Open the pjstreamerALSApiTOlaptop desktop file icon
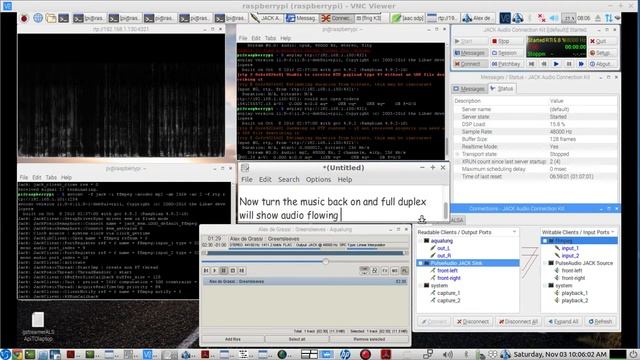 [x=38, y=327]
